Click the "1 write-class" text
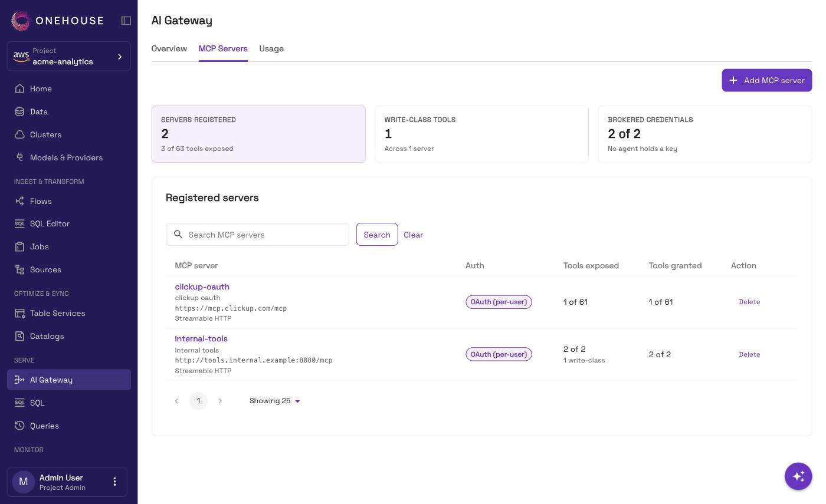The height and width of the screenshot is (504, 826). [584, 360]
